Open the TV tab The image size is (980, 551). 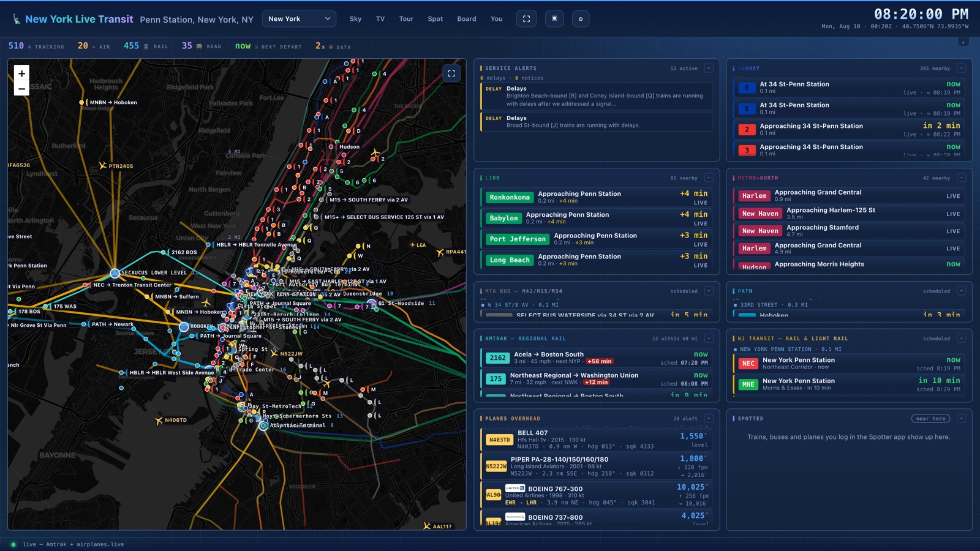click(x=380, y=19)
